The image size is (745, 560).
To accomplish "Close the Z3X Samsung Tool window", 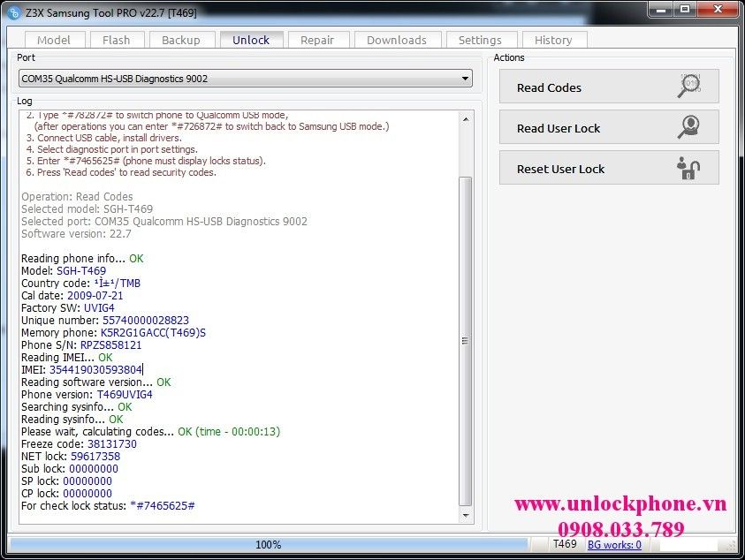I will (x=718, y=9).
